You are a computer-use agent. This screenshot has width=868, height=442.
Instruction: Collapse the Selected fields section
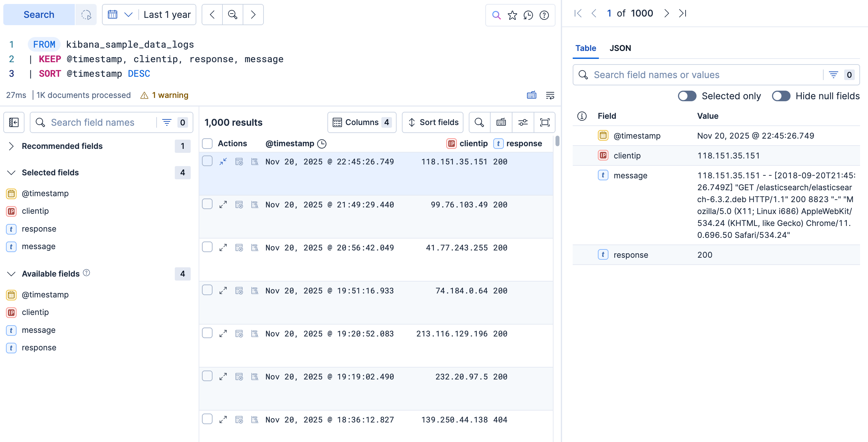(x=11, y=172)
